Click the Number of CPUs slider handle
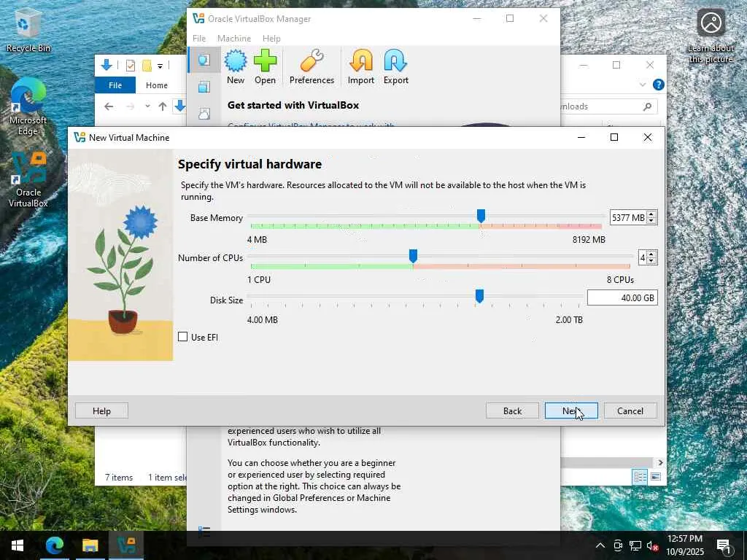This screenshot has height=560, width=747. point(413,256)
